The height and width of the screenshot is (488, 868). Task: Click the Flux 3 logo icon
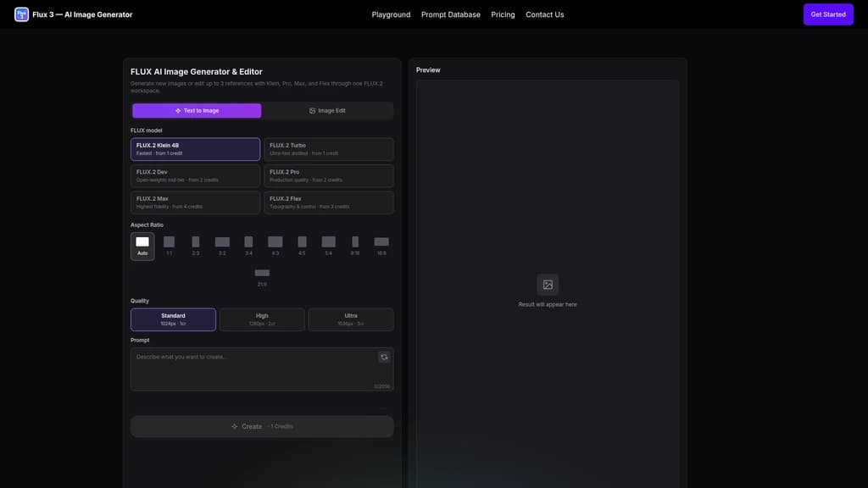pyautogui.click(x=21, y=14)
